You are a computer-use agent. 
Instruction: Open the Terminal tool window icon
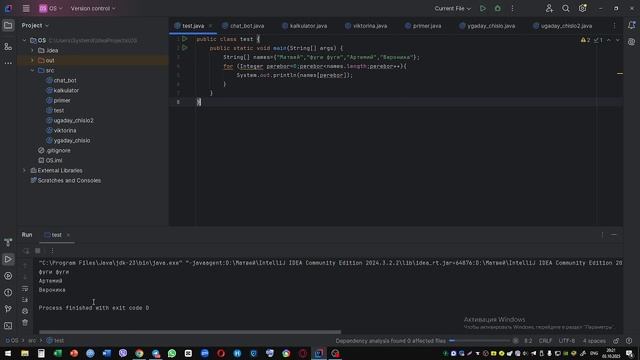8,326
